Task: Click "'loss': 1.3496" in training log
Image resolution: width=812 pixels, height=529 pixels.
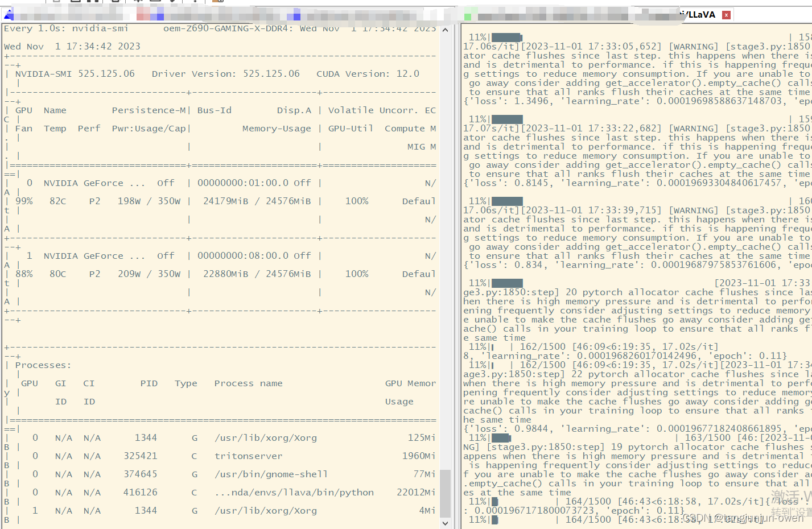Action: [509, 101]
